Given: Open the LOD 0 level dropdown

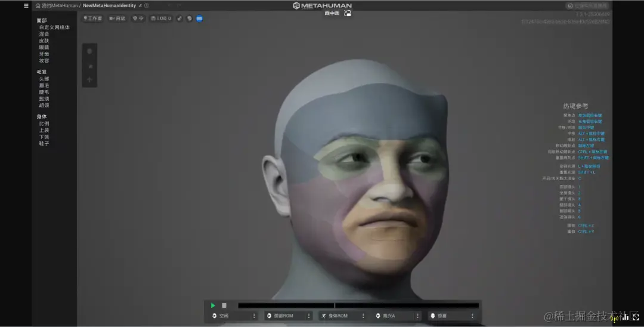Looking at the screenshot, I should (x=160, y=18).
